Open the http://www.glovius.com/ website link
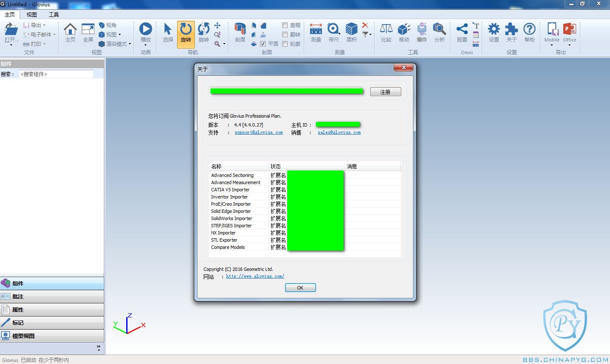Screen dimensions: 610x364 (255, 276)
